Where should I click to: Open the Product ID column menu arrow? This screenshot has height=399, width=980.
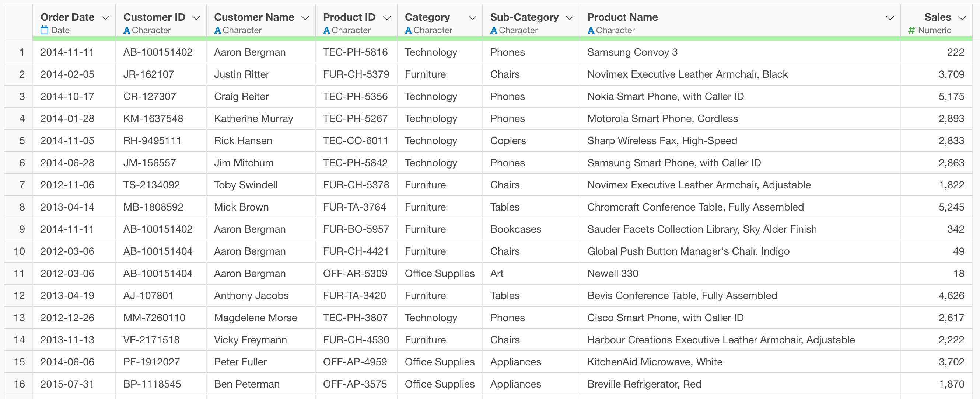pyautogui.click(x=387, y=18)
